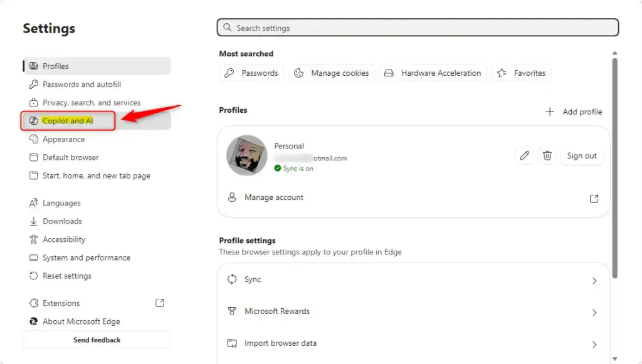Click the Copilot sidebar icon
Screen dimensions: 642x364
click(34, 121)
